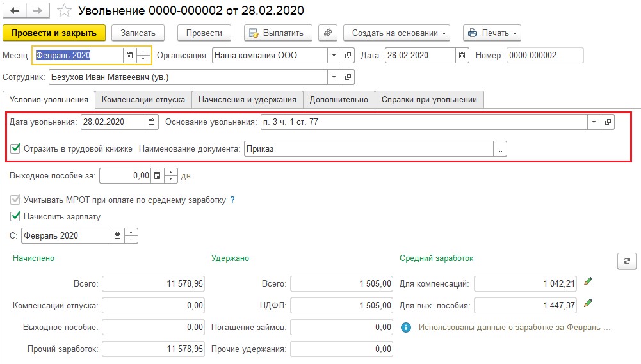Add document to favorites with star icon
This screenshot has width=641, height=364.
point(64,11)
